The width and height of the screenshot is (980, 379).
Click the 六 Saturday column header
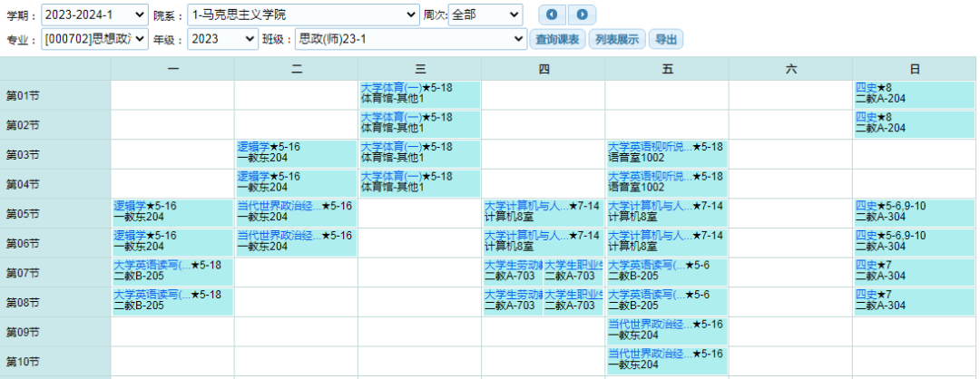tap(790, 69)
